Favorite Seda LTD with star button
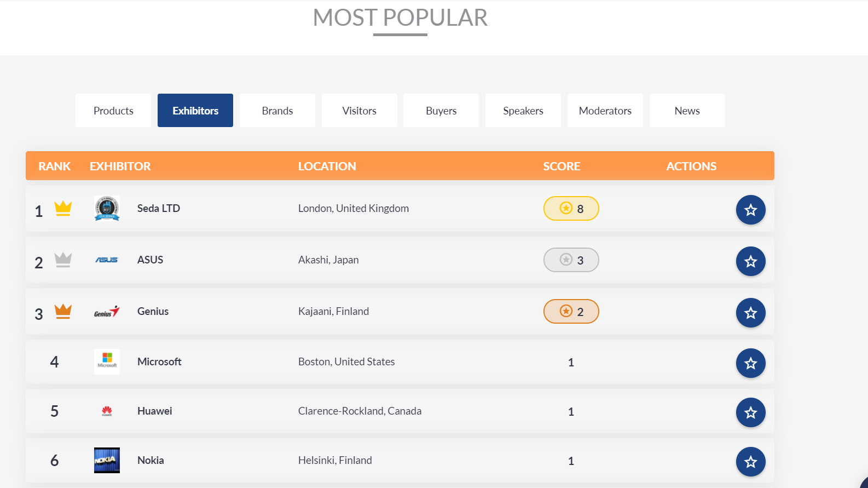 pyautogui.click(x=750, y=210)
